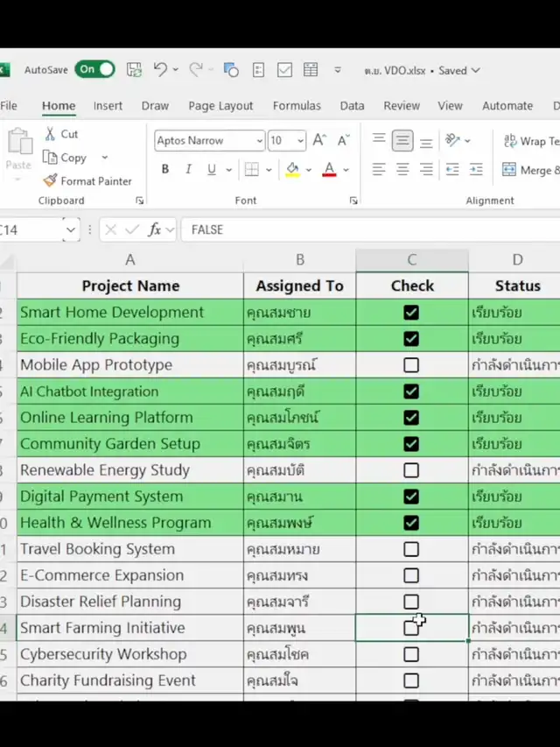Click the Increase Indent icon
This screenshot has height=747, width=560.
point(476,170)
